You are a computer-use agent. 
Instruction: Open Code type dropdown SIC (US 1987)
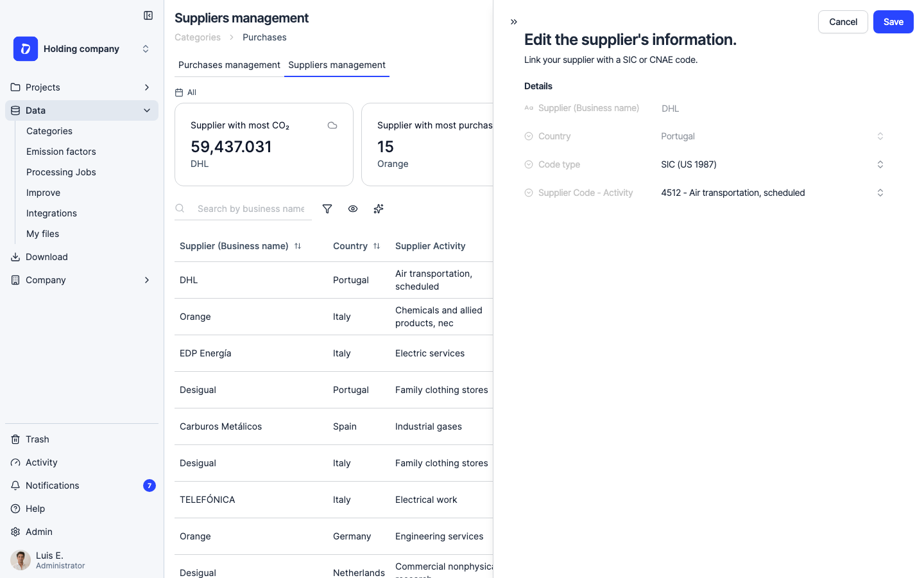[773, 164]
